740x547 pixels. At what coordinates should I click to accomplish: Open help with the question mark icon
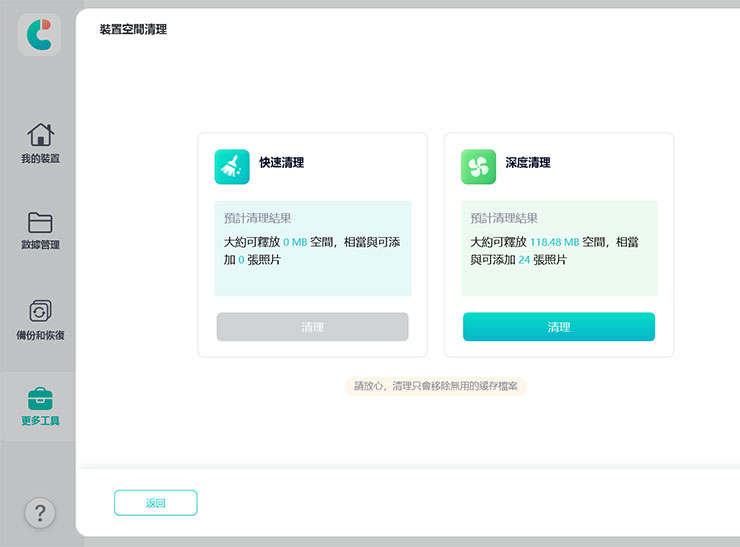(40, 513)
